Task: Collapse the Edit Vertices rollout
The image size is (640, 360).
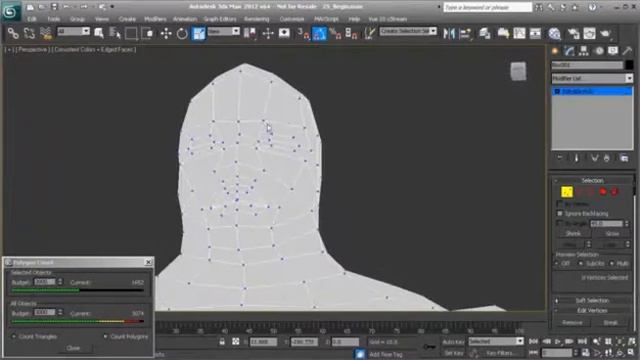Action: pyautogui.click(x=592, y=311)
